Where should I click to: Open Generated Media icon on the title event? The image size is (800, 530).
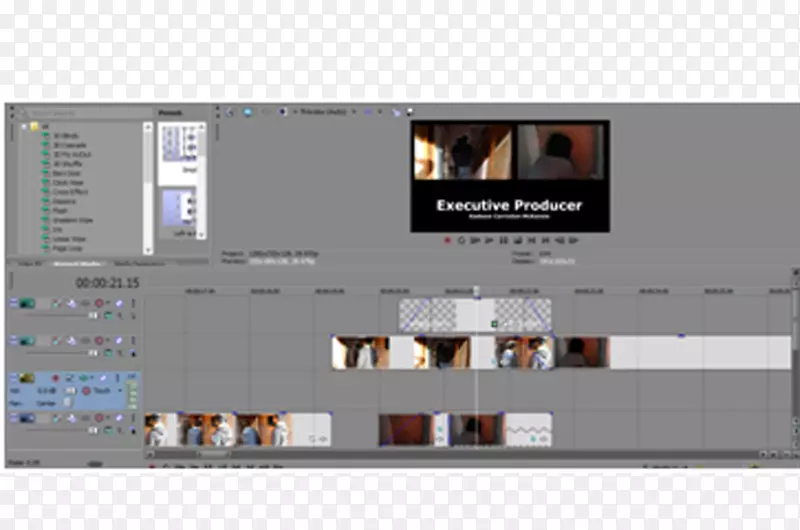click(494, 324)
